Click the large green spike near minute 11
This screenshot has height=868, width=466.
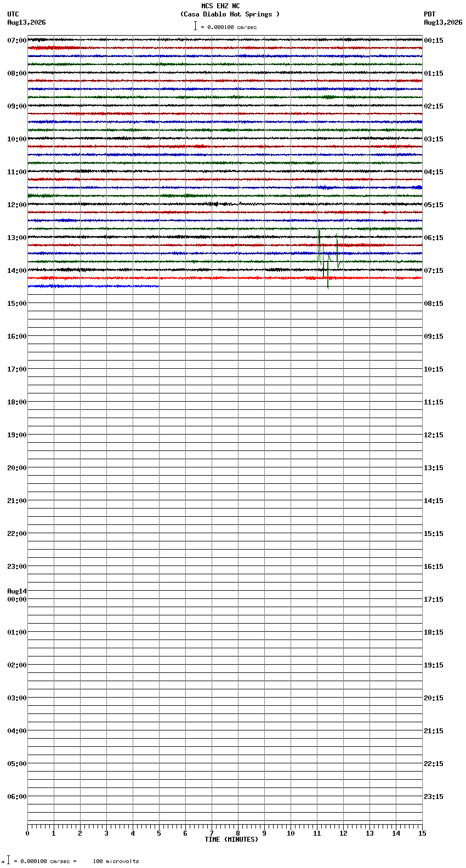[319, 245]
